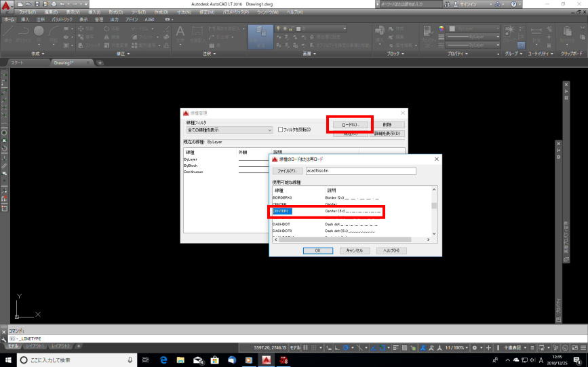Image resolution: width=588 pixels, height=367 pixels.
Task: Click the Save icon in quick access toolbar
Action: point(37,4)
